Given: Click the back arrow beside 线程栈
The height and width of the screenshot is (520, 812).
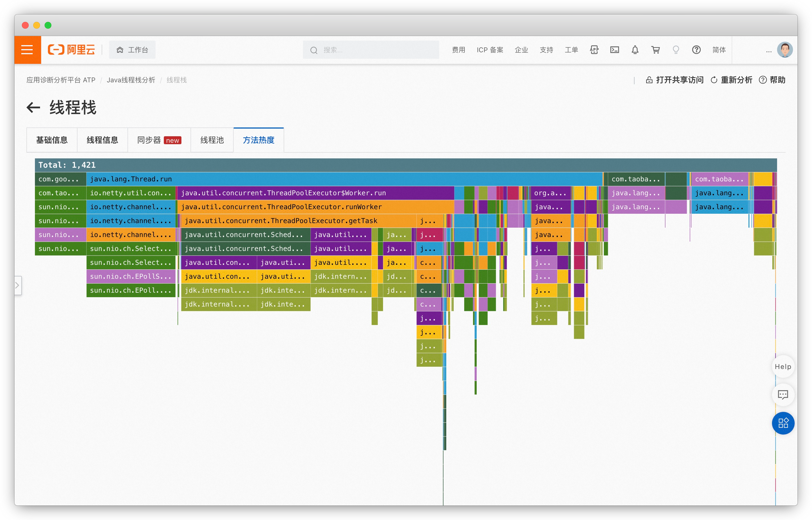Looking at the screenshot, I should point(33,108).
